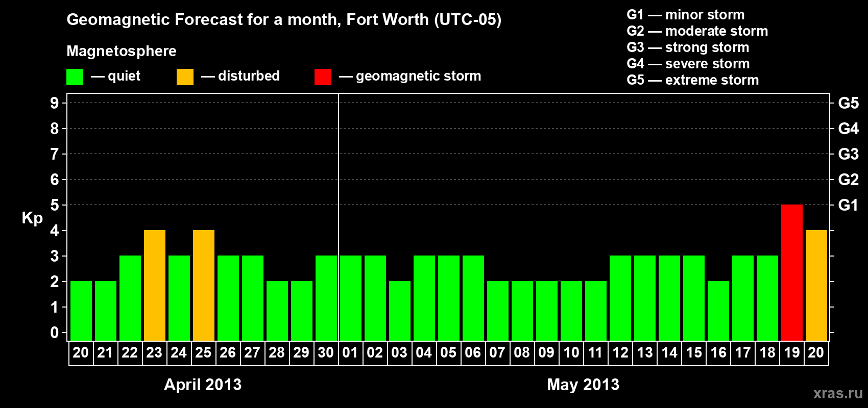Click the G2 label on the right axis

[x=848, y=180]
